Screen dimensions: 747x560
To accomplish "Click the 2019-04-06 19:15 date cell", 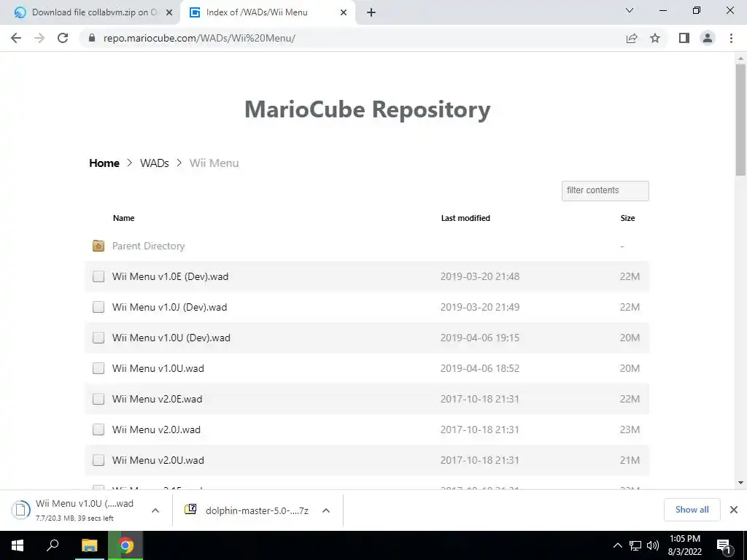I will pos(480,338).
